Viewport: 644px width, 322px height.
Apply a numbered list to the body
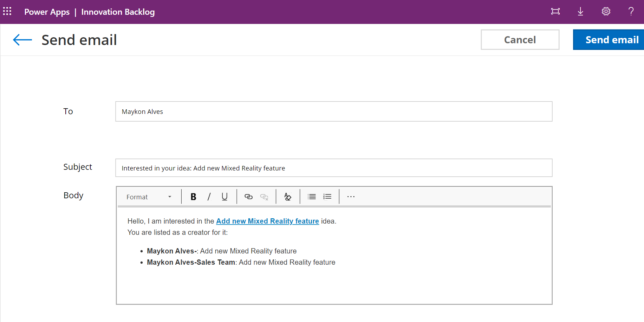coord(327,197)
